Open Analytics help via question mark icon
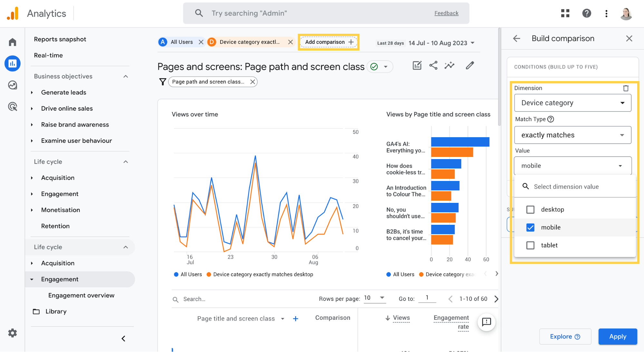 pyautogui.click(x=587, y=13)
